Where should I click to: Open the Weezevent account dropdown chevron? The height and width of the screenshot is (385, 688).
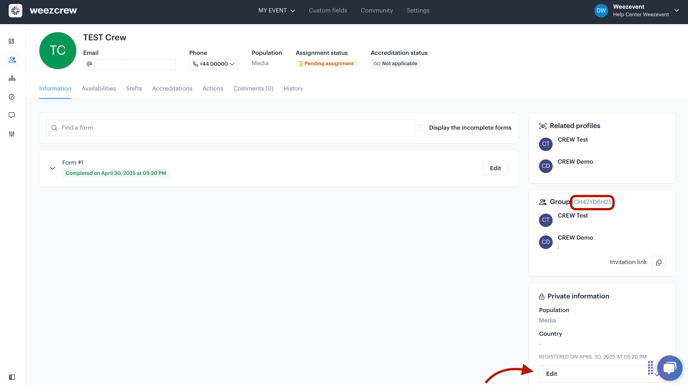coord(676,11)
